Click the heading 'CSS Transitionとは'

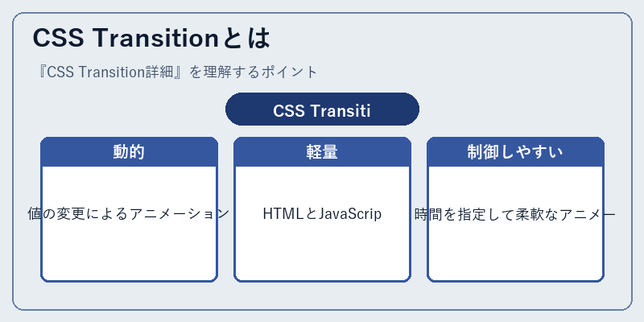click(x=151, y=38)
